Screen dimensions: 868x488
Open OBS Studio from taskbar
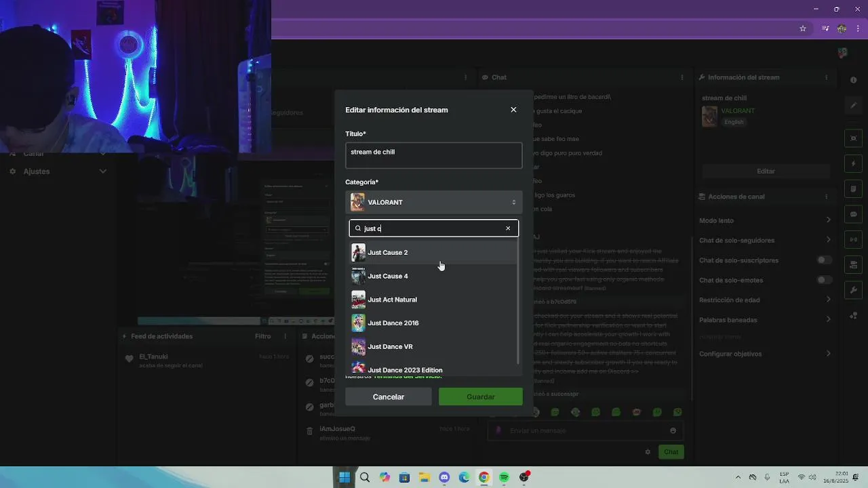click(x=524, y=477)
